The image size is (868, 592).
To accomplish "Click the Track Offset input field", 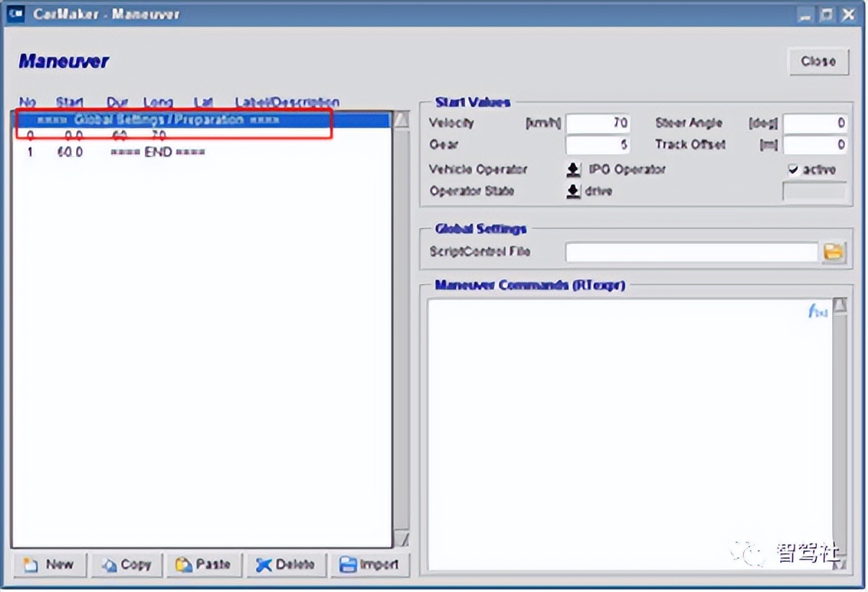I will click(815, 145).
